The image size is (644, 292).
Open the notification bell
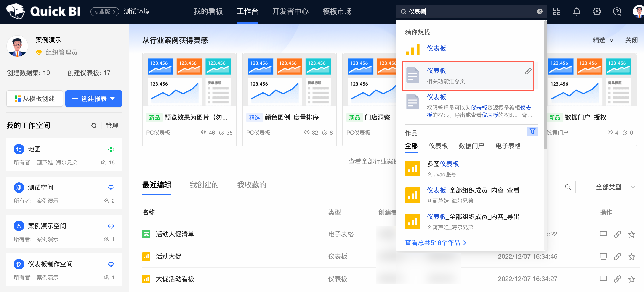tap(577, 11)
